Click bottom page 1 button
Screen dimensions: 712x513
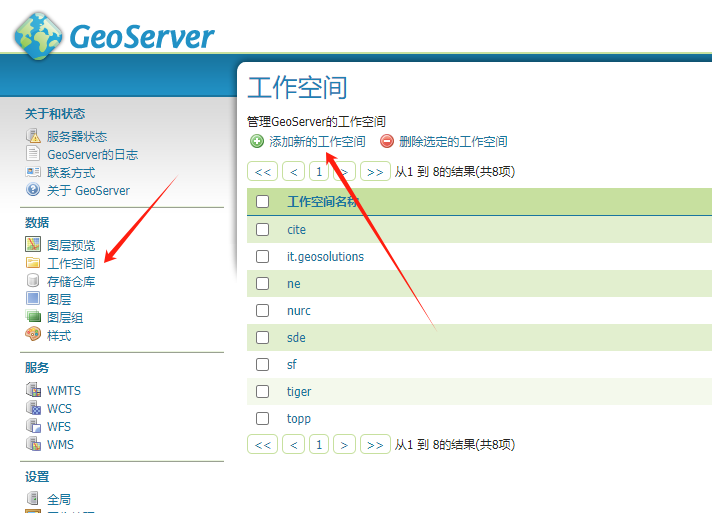pos(319,444)
